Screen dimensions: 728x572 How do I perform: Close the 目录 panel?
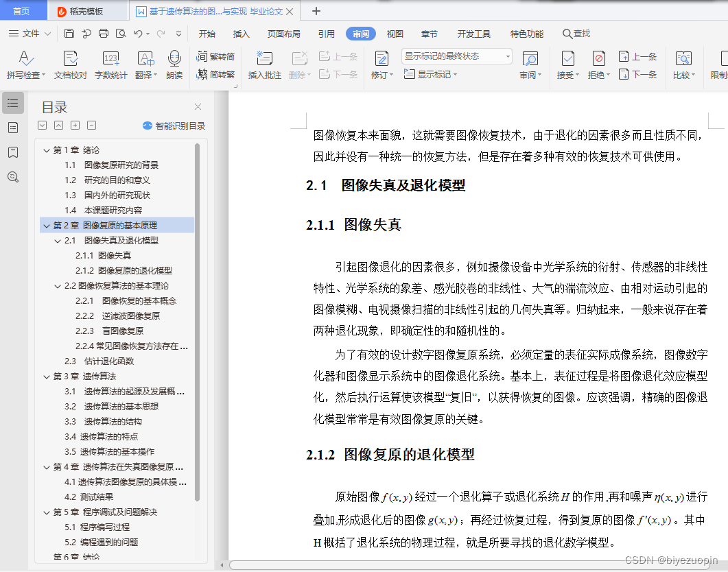click(x=198, y=107)
